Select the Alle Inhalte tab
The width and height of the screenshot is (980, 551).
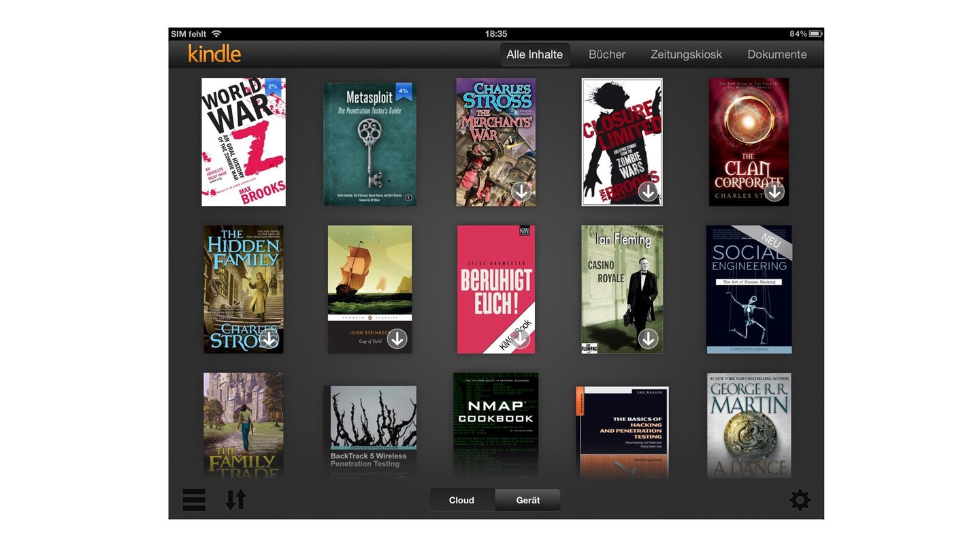pos(535,54)
